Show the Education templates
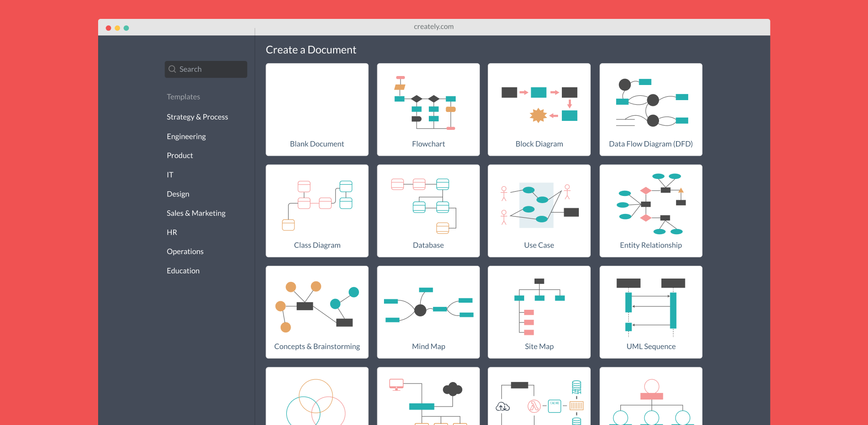The width and height of the screenshot is (868, 425). click(183, 271)
